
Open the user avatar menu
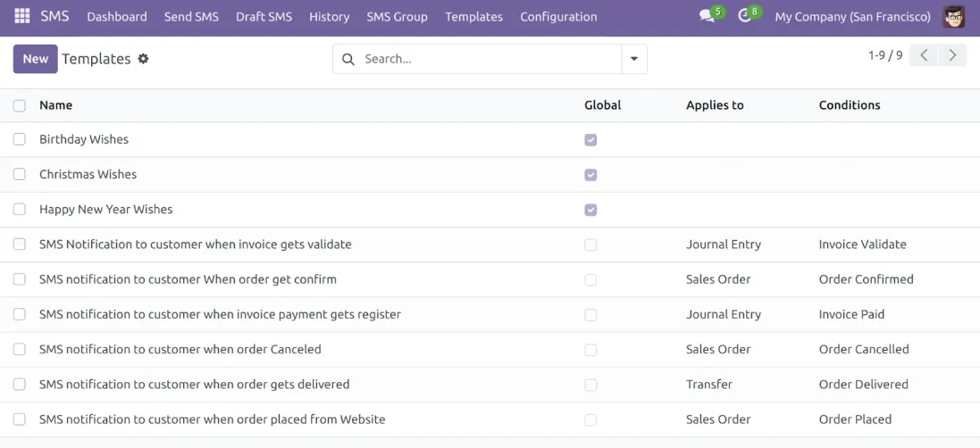coord(954,17)
